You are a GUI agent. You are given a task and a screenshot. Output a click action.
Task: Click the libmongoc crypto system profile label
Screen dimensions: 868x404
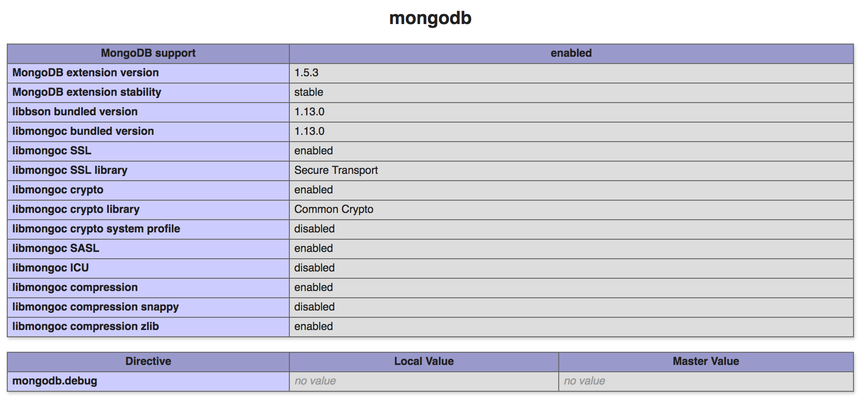pos(96,229)
